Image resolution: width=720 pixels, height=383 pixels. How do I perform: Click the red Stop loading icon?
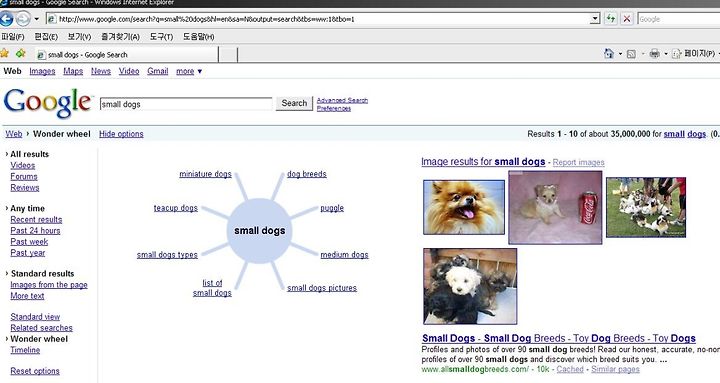(x=626, y=19)
